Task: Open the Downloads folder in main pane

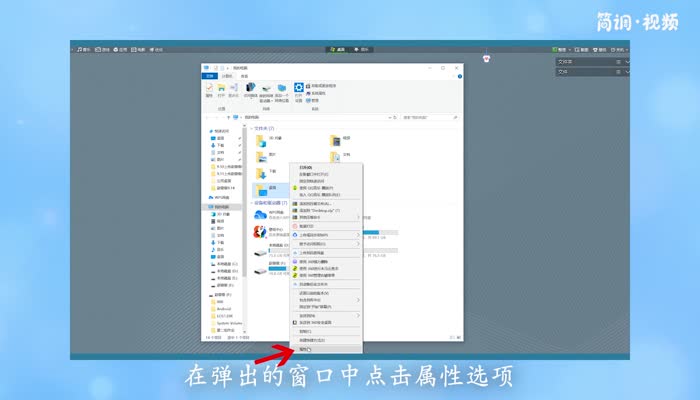Action: [260, 173]
